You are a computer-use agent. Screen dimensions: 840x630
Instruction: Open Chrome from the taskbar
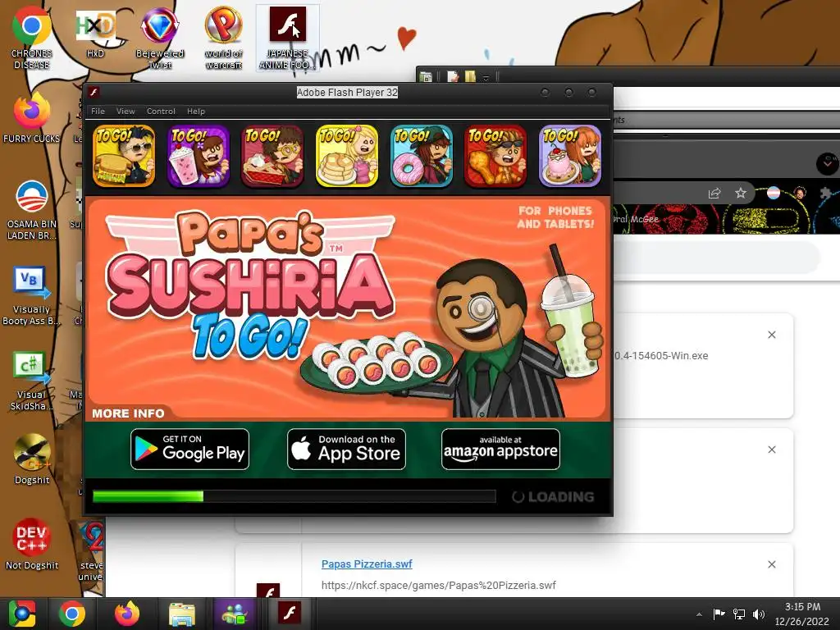[x=72, y=614]
